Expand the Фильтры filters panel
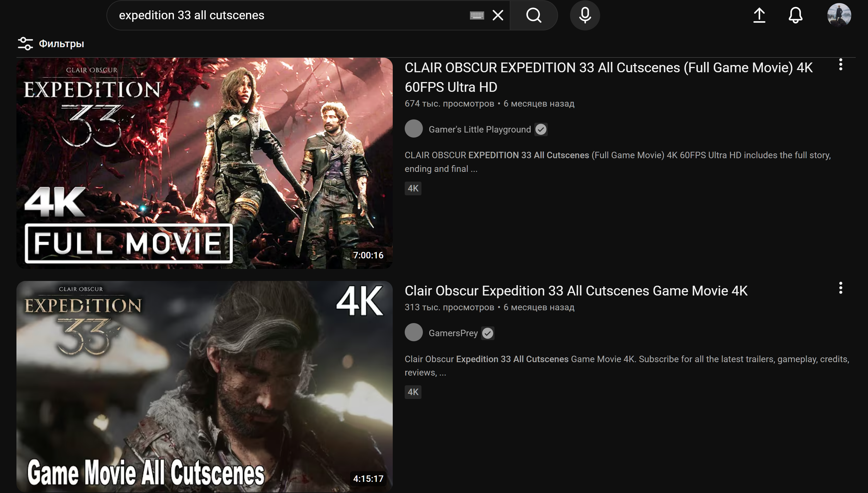This screenshot has width=868, height=493. pos(51,44)
